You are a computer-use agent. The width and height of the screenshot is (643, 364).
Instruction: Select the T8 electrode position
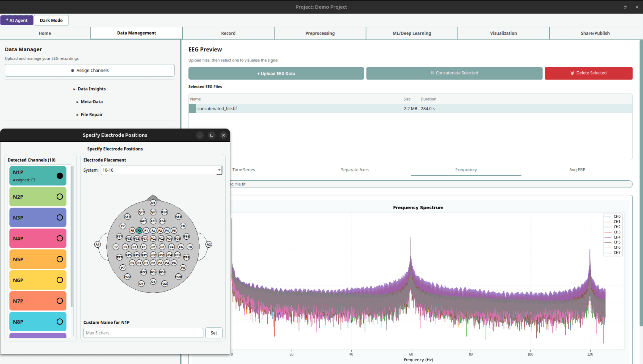pyautogui.click(x=190, y=247)
